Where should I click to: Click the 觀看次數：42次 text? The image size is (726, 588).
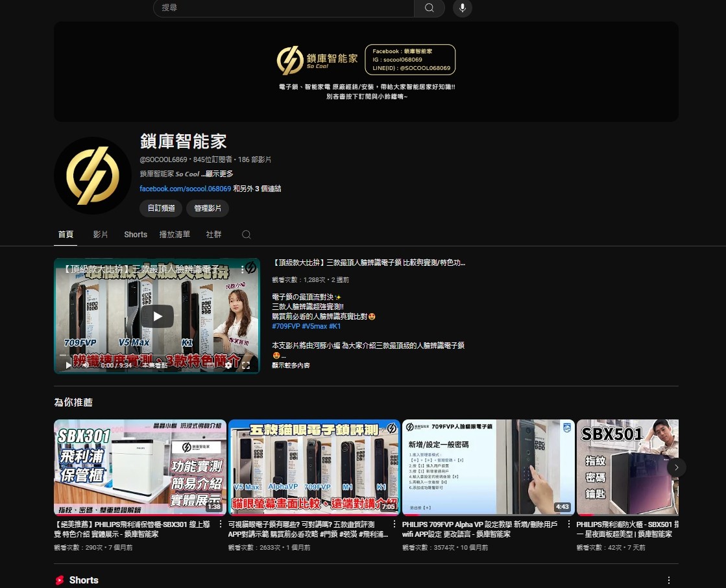click(x=599, y=548)
